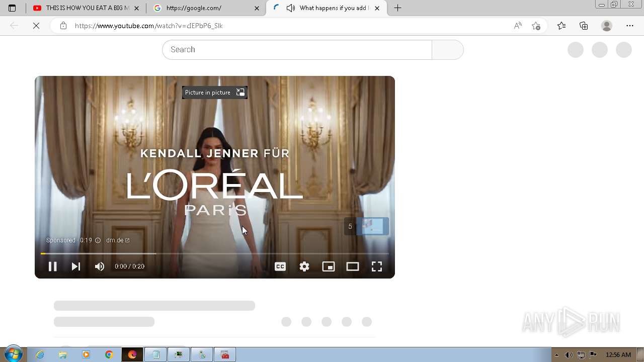Image resolution: width=644 pixels, height=362 pixels.
Task: Open system tray volume control
Action: point(569,355)
